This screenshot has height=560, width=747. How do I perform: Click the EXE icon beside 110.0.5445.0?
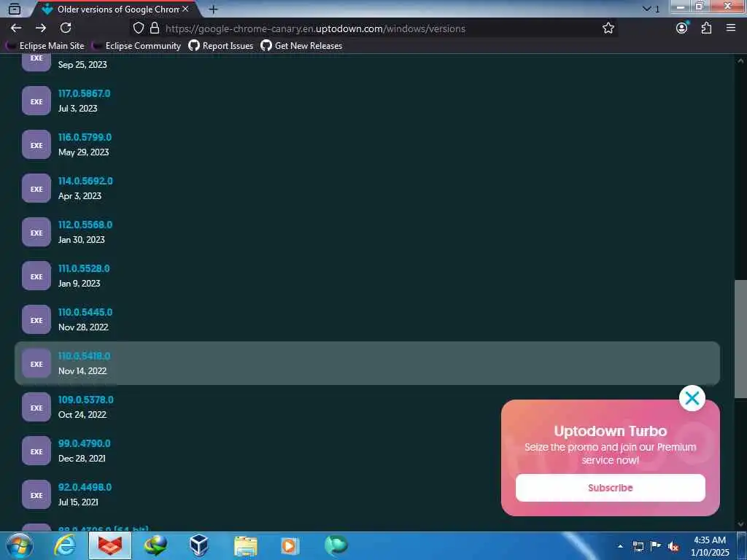pos(36,320)
